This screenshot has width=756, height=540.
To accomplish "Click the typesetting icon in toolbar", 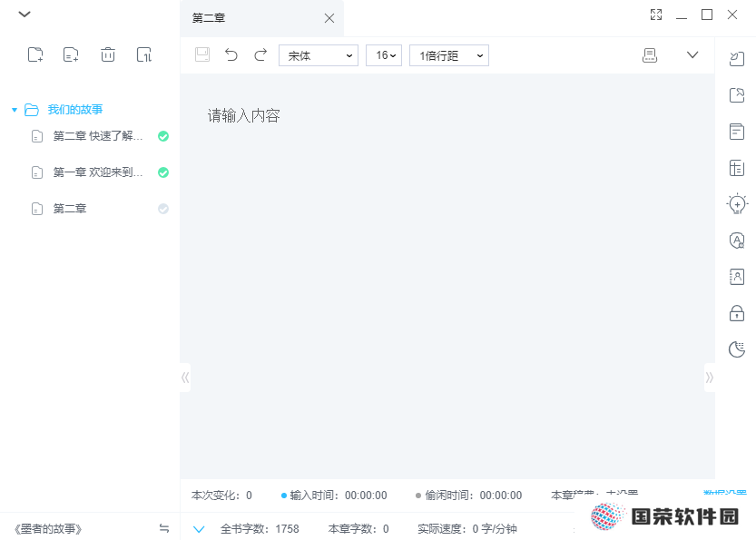I will point(650,55).
